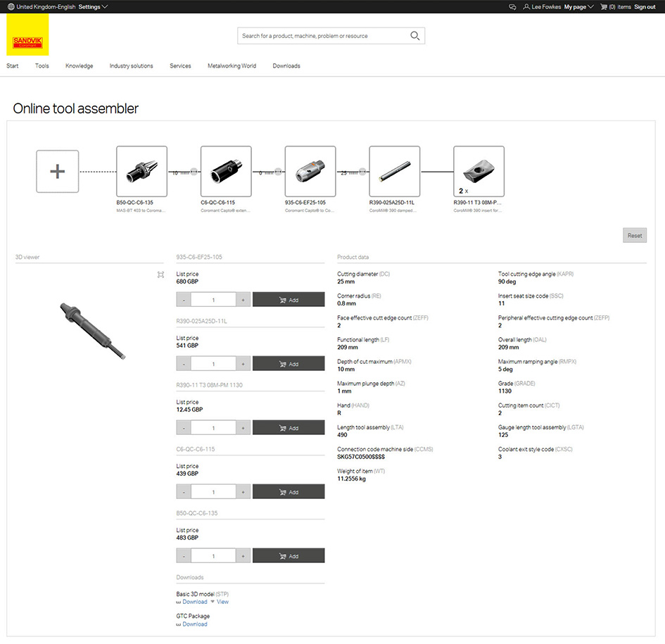Select the R390-11 T3 08M-P insert thumbnail
This screenshot has width=665, height=644.
[479, 172]
